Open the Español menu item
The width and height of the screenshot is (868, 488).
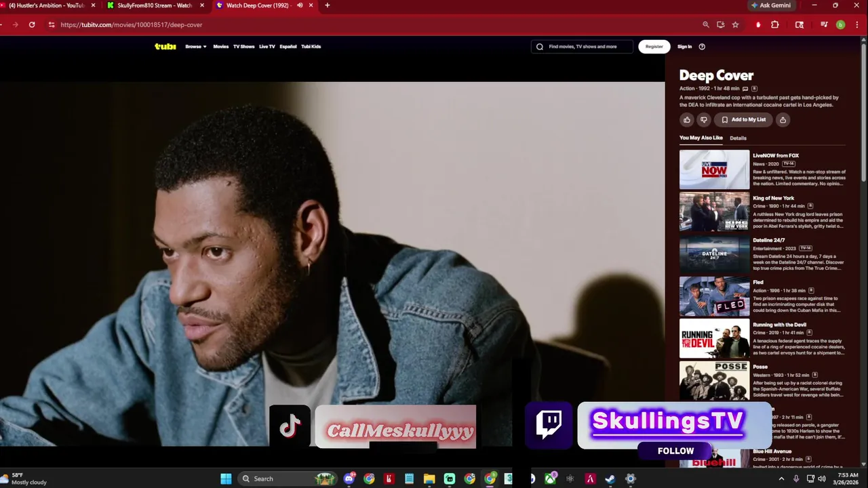point(288,47)
